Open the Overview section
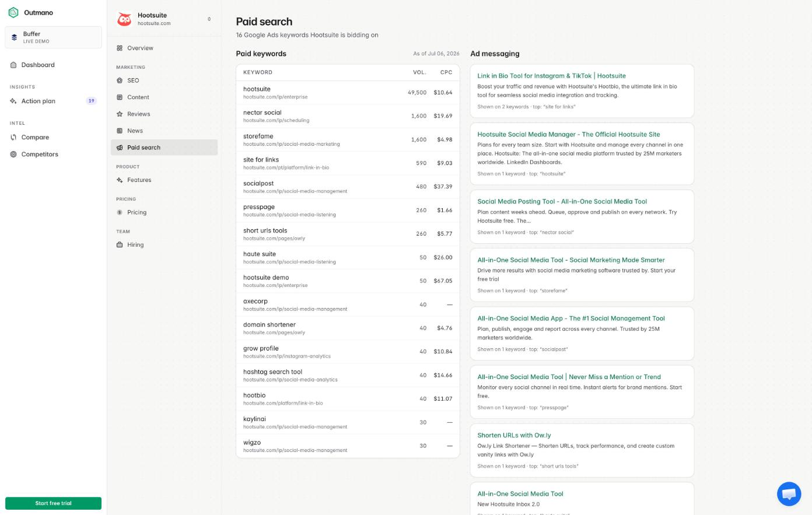 point(164,48)
